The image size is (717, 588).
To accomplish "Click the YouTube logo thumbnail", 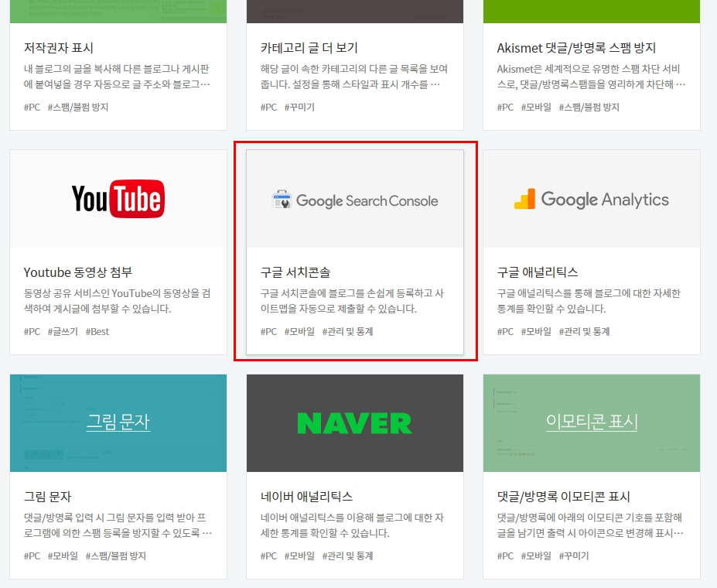I will coord(118,199).
